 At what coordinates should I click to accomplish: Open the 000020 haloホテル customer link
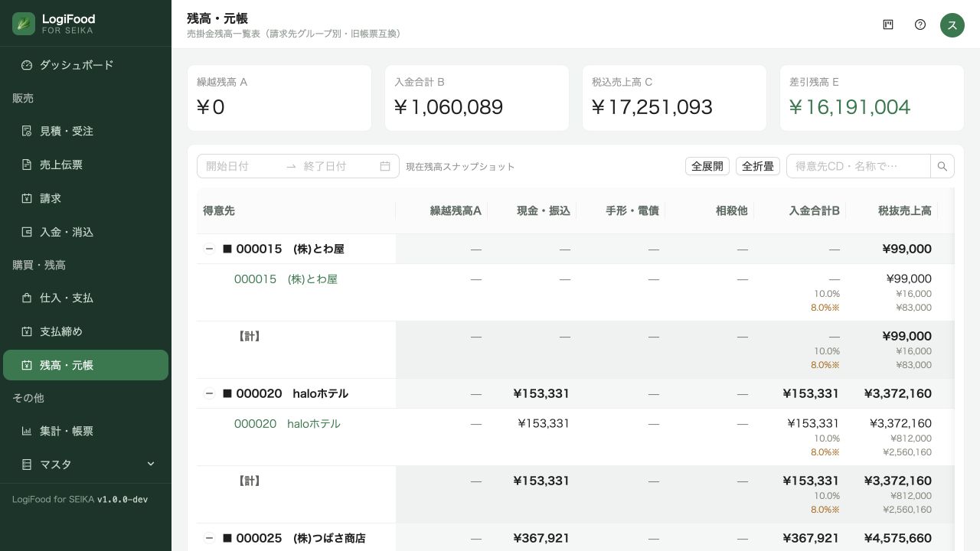(x=287, y=424)
